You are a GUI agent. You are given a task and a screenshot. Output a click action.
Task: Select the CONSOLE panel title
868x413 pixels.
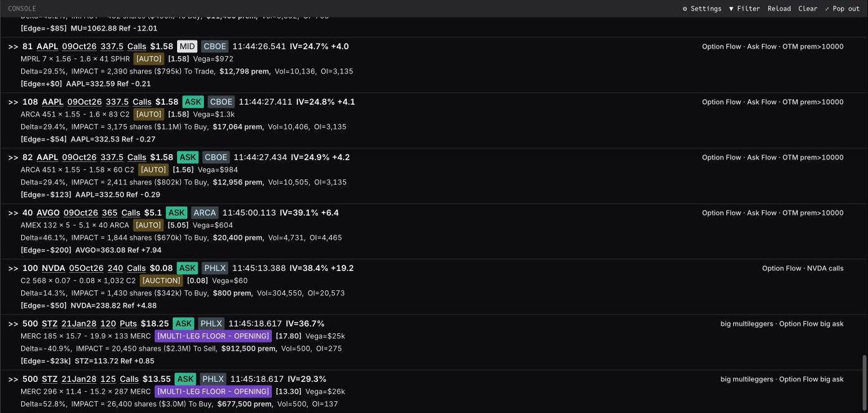pos(22,9)
